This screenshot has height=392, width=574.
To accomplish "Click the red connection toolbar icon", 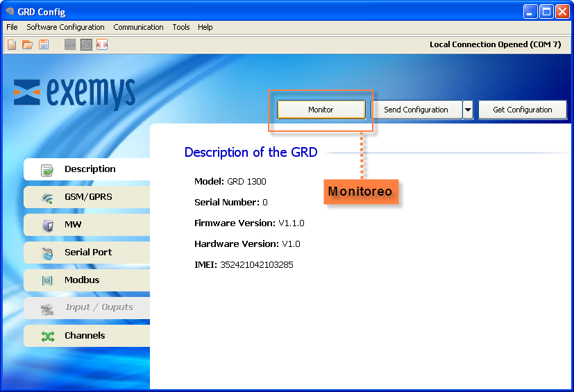I will pos(102,44).
